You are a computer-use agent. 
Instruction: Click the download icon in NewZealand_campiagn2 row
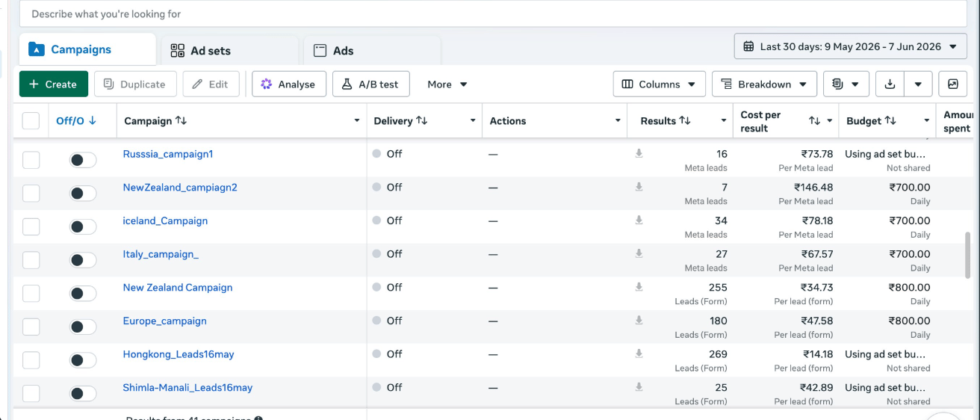click(639, 187)
